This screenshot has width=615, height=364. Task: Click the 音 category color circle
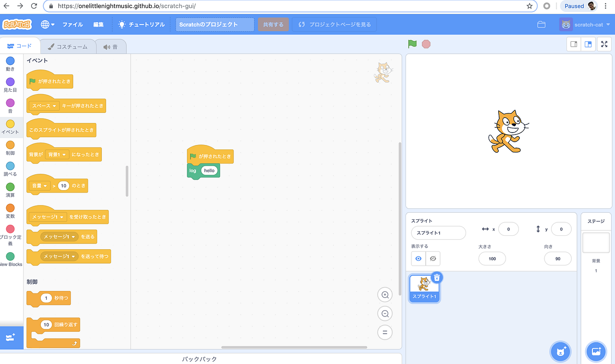10,104
